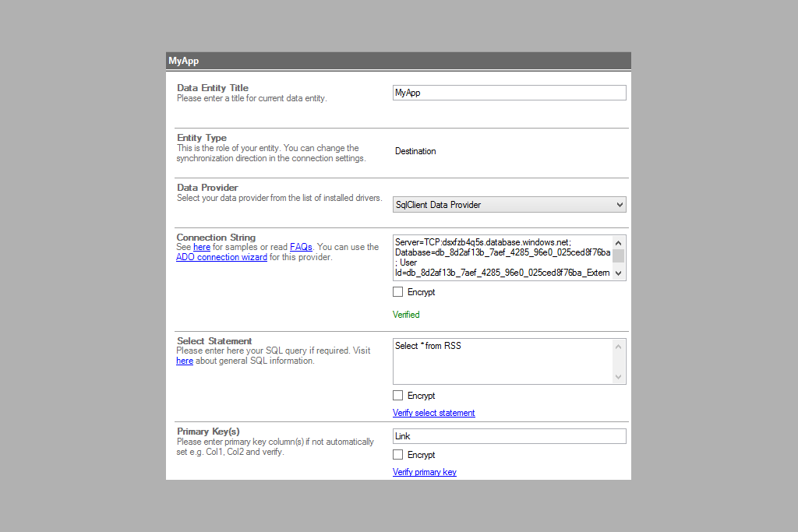Open the FAQs link
The width and height of the screenshot is (798, 532).
tap(301, 247)
